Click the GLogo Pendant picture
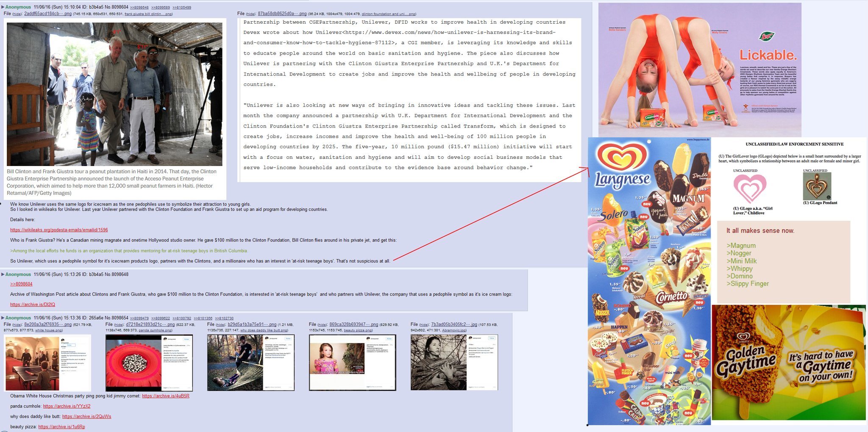Screen dimensions: 868x432 817,186
